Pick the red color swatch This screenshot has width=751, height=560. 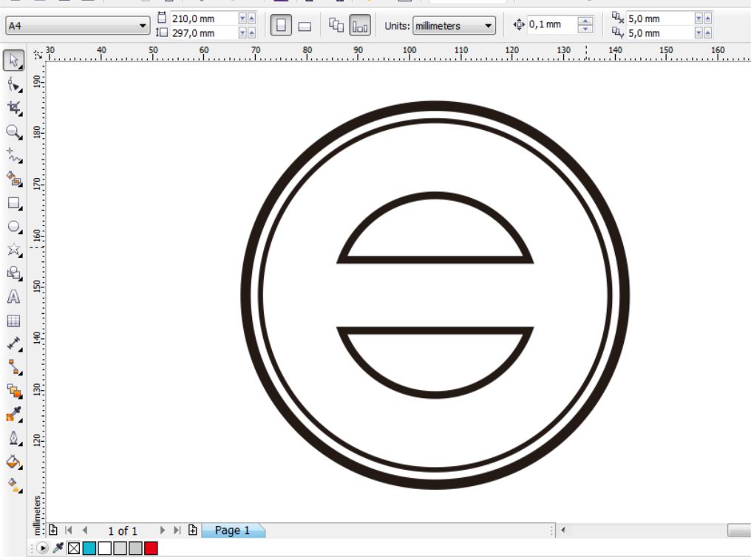[x=151, y=548]
